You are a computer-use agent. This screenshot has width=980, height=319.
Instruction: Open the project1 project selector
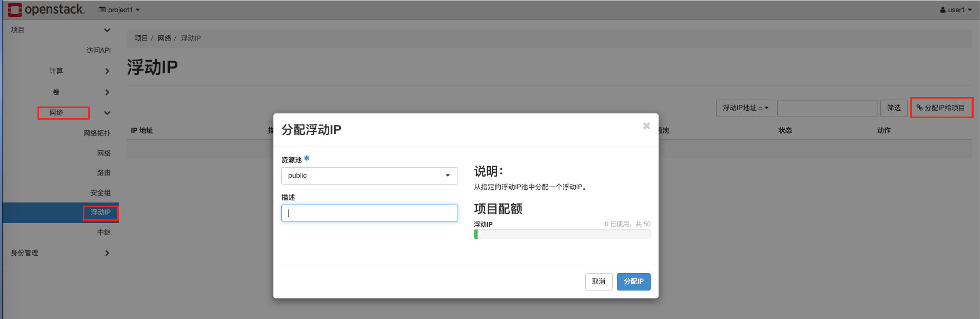119,10
